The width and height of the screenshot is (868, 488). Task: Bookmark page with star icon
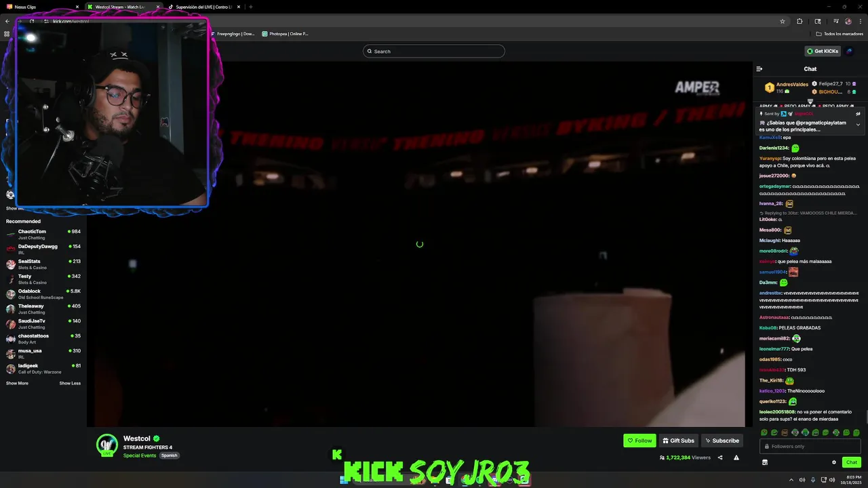783,21
